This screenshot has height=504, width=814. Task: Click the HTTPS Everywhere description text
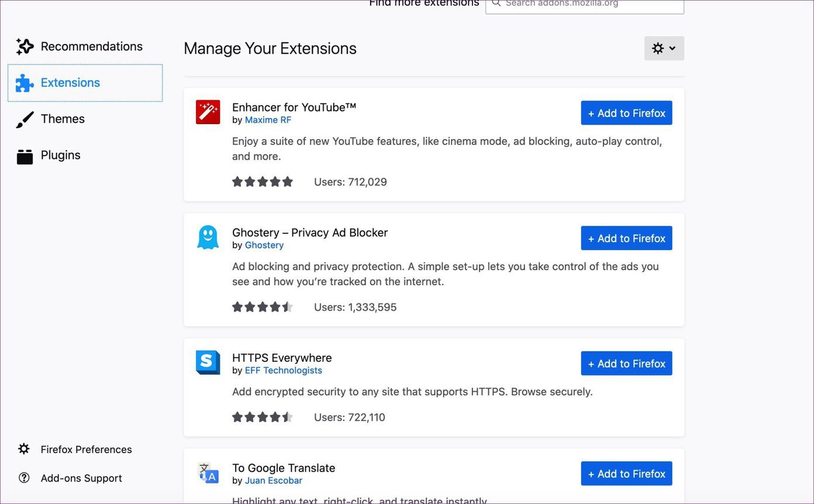pos(412,391)
